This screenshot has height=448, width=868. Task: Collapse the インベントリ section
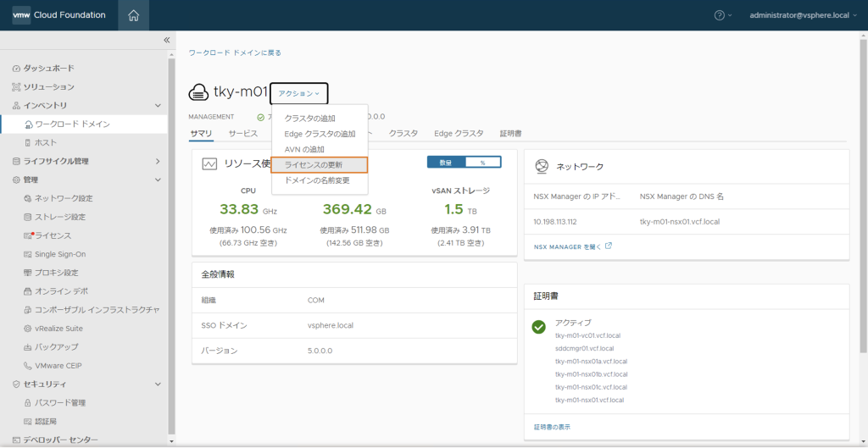(x=158, y=106)
